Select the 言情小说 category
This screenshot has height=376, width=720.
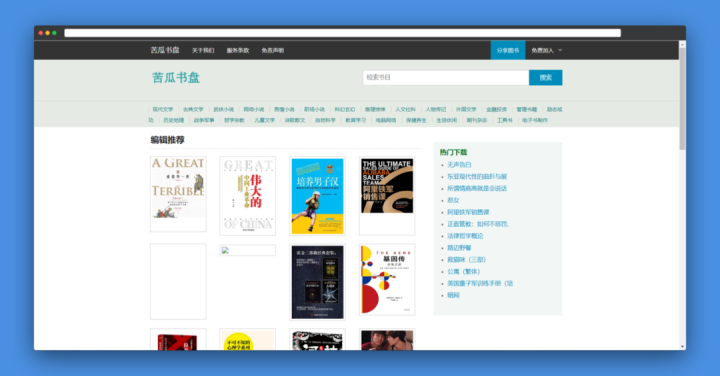tap(284, 109)
